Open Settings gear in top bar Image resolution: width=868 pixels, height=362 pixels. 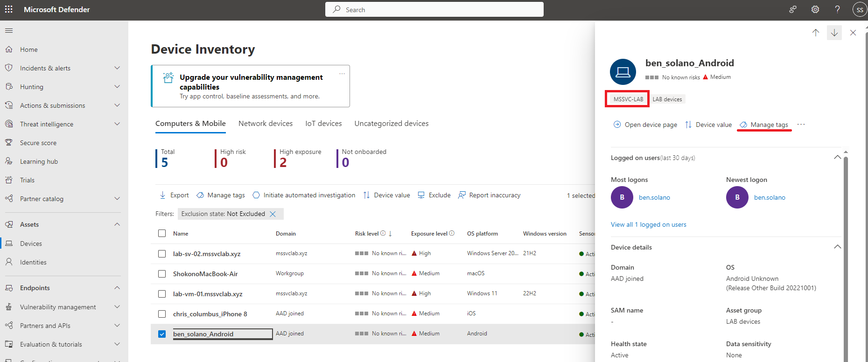pyautogui.click(x=815, y=9)
